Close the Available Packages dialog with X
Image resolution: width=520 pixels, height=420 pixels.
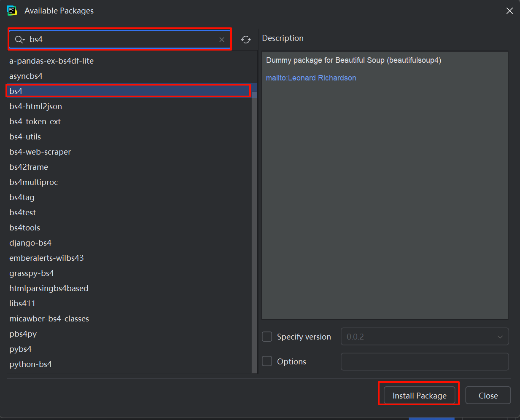pos(509,11)
